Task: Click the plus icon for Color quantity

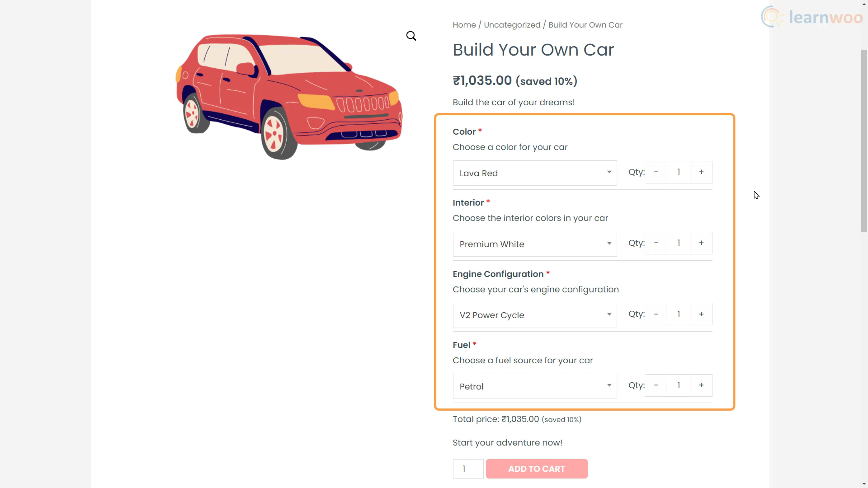Action: [701, 172]
